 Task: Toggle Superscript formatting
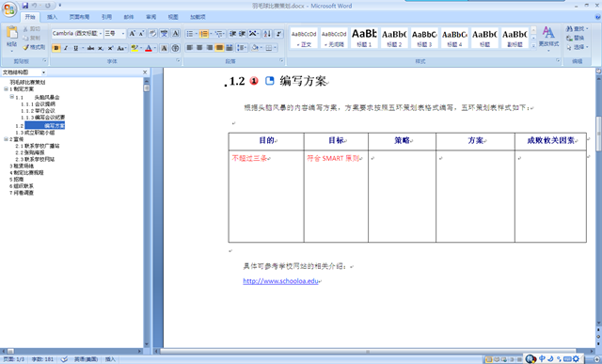click(110, 48)
